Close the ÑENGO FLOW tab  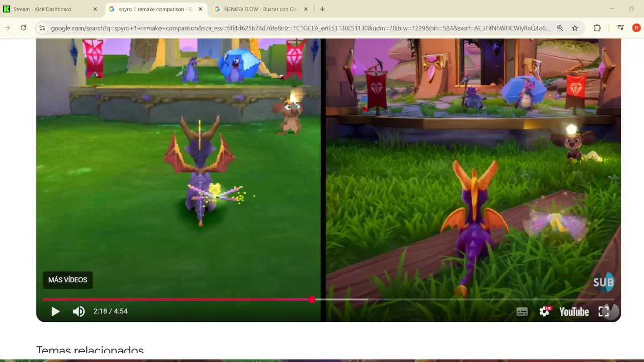[306, 9]
